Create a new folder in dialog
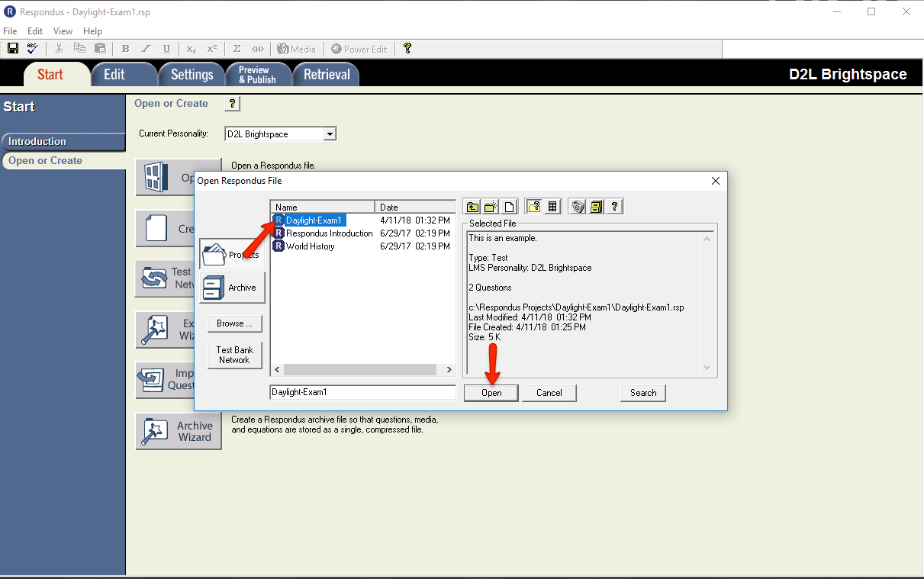This screenshot has height=579, width=924. point(491,206)
